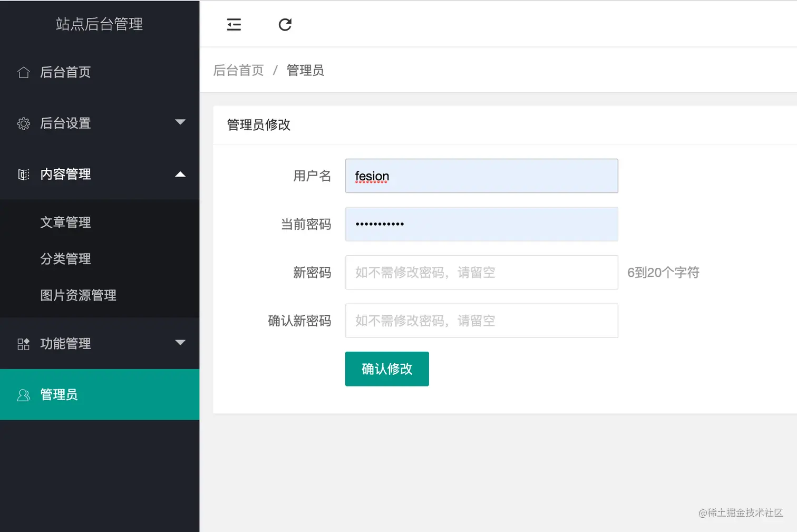Select the person icon beside 管理员
Viewport: 797px width, 532px height.
coord(23,394)
